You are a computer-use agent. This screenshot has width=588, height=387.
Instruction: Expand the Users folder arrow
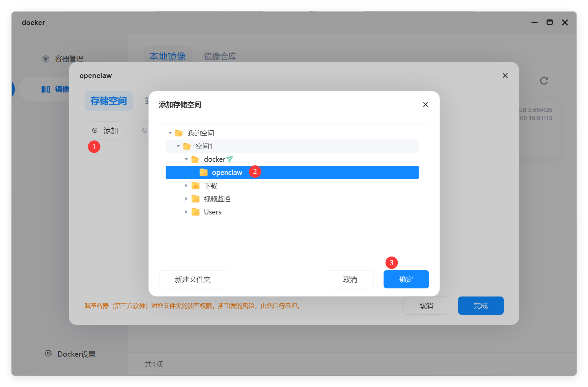186,212
